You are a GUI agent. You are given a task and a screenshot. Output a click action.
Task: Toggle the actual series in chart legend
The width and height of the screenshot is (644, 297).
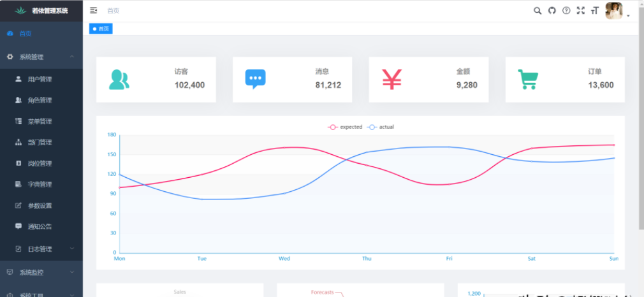pos(381,127)
